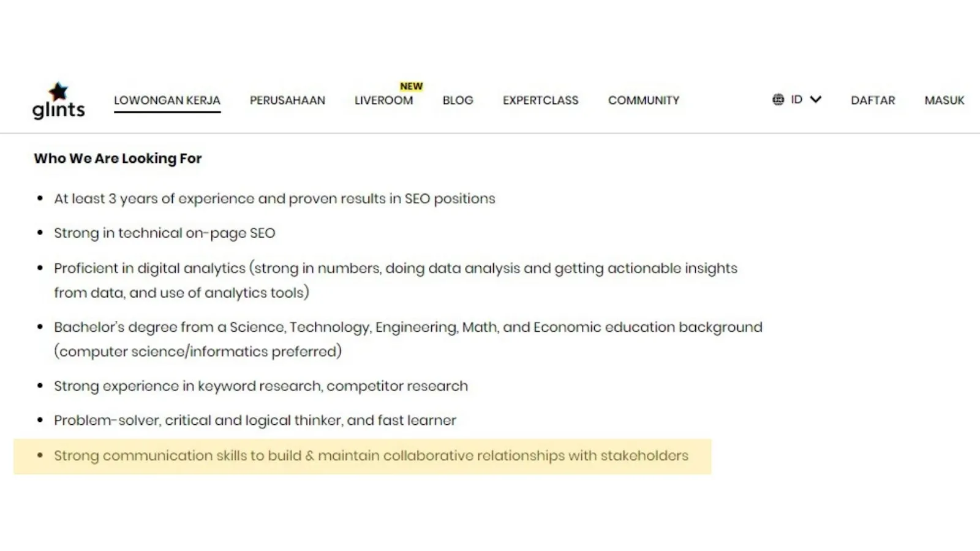Click the keyword research bullet item
Viewport: 980px width, 551px height.
point(261,386)
